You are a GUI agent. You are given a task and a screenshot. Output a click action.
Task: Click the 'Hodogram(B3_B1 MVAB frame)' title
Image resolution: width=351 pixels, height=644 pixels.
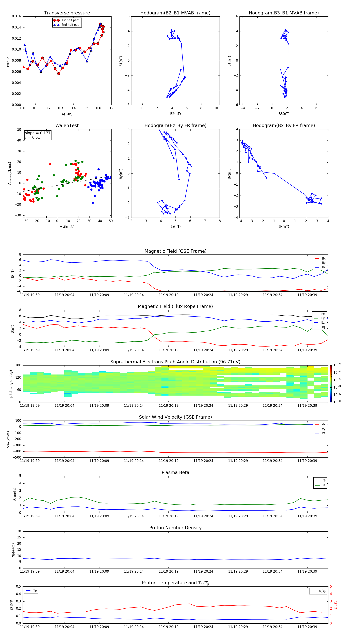pyautogui.click(x=284, y=13)
